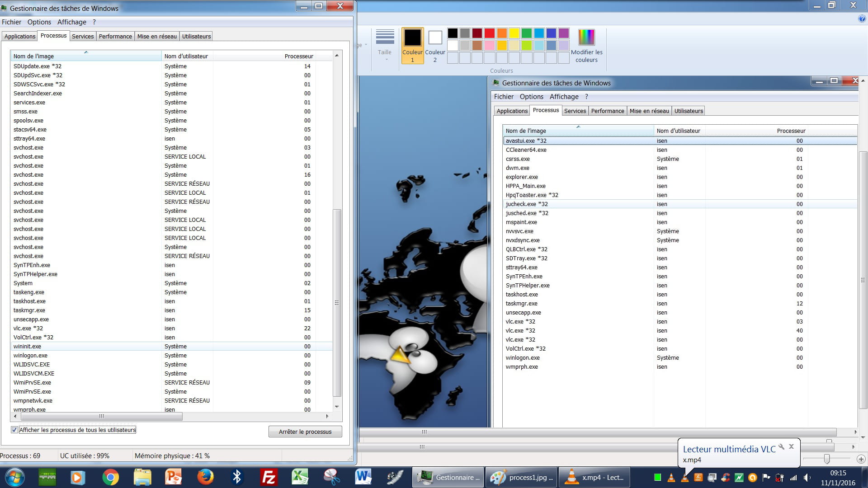Click Paint zoom in plus button

click(861, 459)
